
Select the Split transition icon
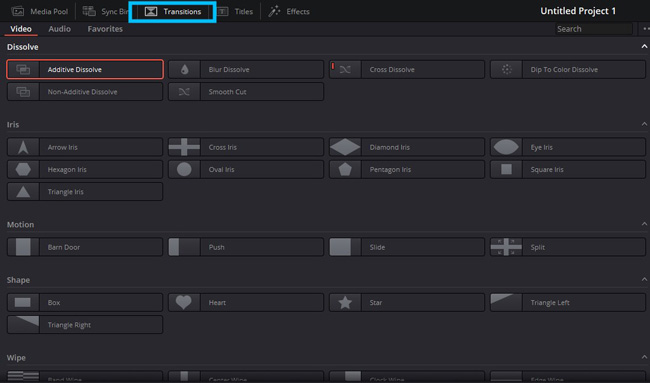coord(506,247)
